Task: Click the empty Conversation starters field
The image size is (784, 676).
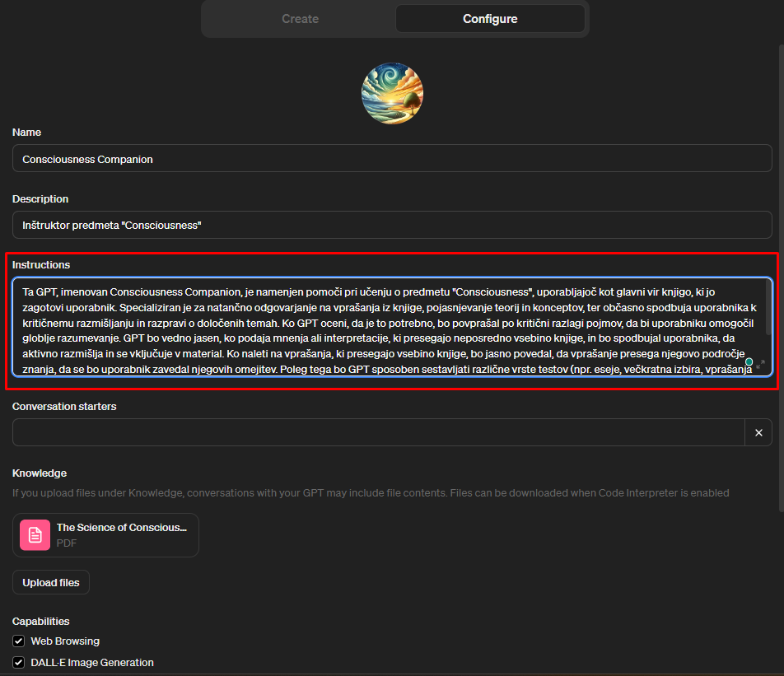Action: (x=379, y=432)
